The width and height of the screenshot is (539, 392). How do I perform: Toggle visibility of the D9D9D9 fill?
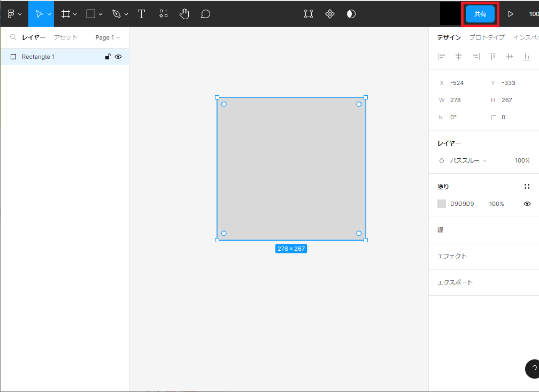(527, 204)
